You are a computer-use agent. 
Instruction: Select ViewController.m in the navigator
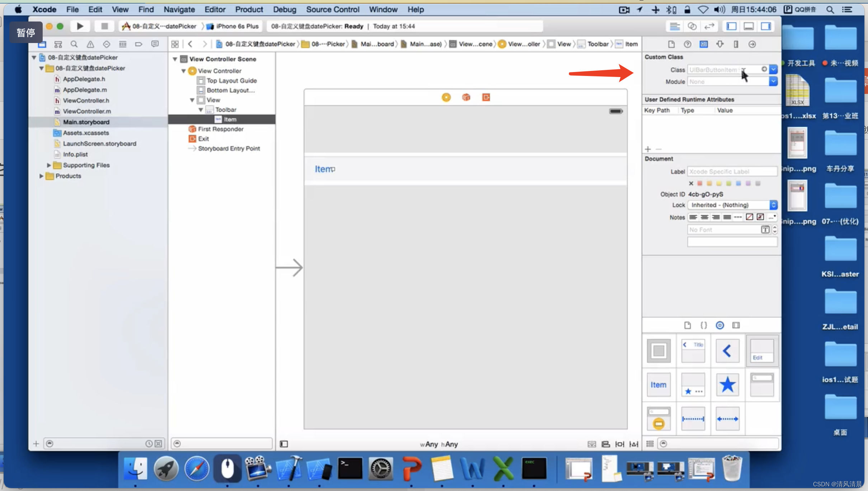(x=87, y=111)
